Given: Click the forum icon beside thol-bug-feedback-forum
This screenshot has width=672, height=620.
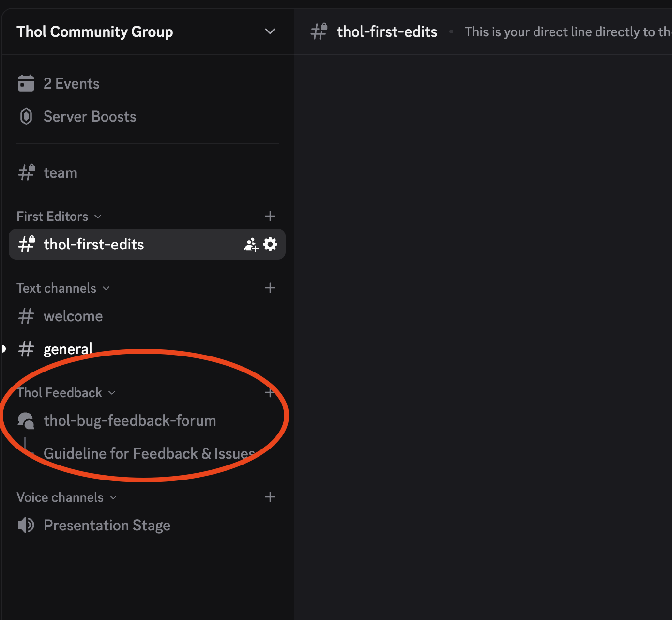Looking at the screenshot, I should (26, 420).
